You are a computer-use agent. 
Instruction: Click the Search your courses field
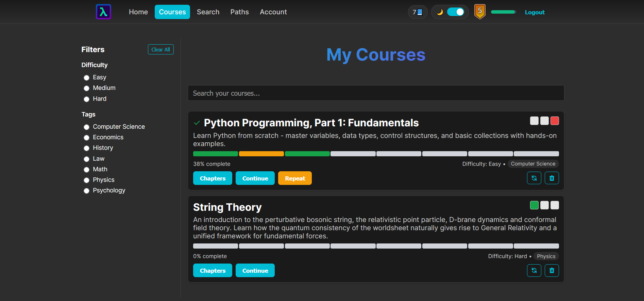376,93
